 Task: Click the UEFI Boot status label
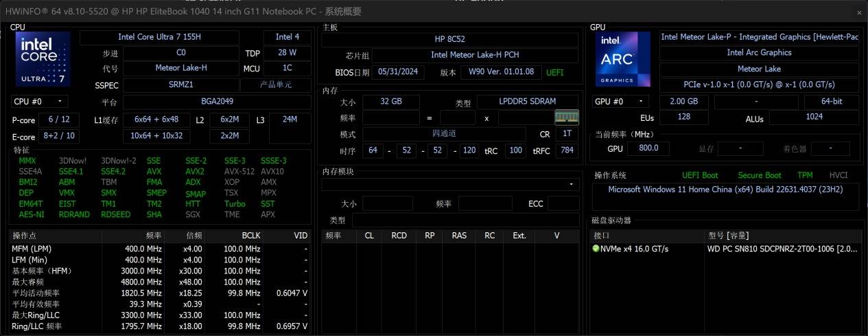(x=700, y=175)
